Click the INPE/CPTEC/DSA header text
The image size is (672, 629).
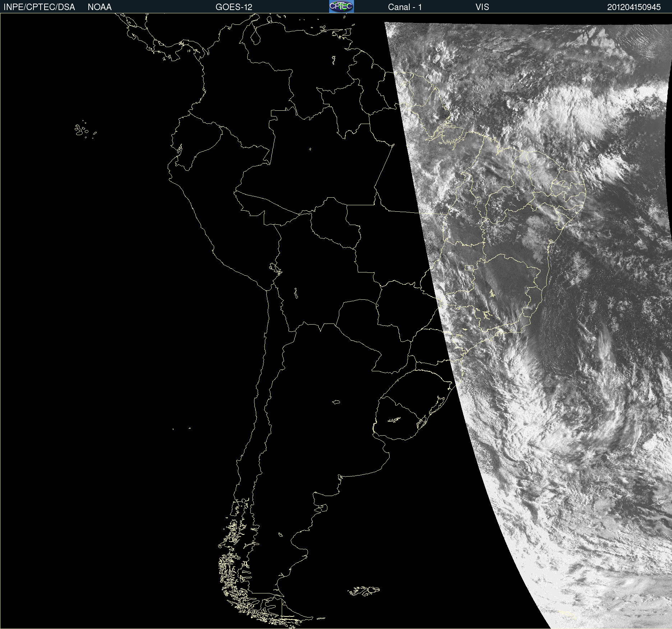39,7
